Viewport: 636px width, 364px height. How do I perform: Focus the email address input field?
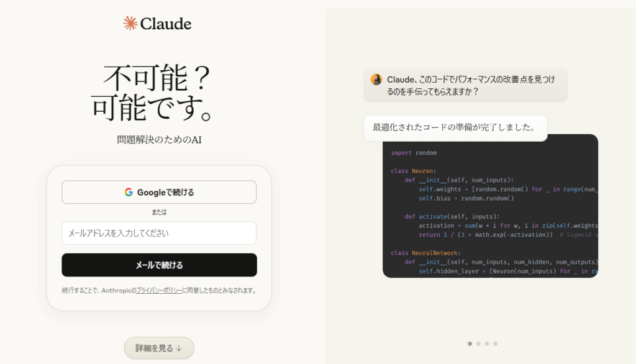[159, 233]
